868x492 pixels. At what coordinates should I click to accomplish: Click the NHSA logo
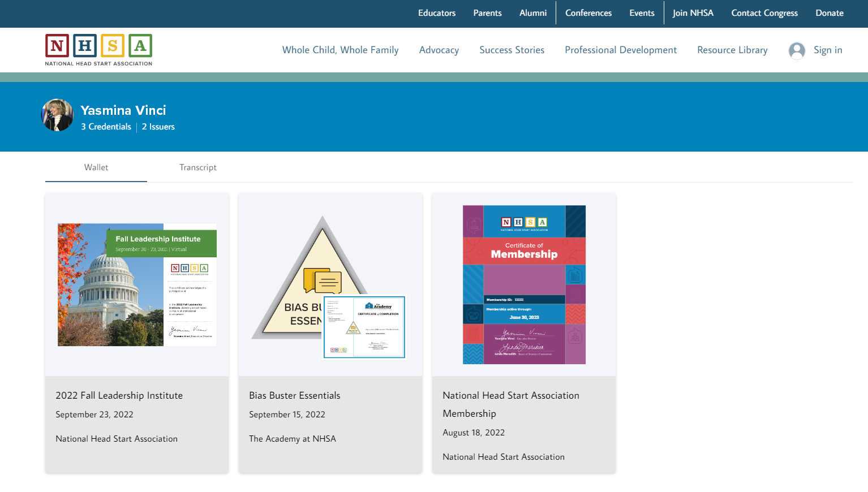98,50
